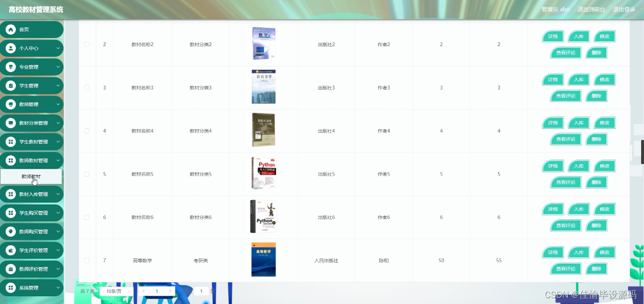Click the red Python book cover in row 5
Viewport: 644px width, 304px height.
pyautogui.click(x=264, y=173)
